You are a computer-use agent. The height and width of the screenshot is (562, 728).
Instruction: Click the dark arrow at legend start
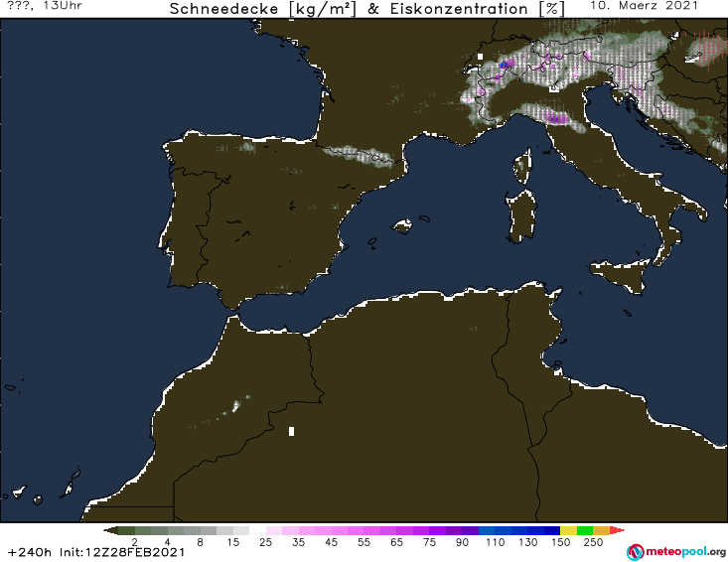pos(110,530)
